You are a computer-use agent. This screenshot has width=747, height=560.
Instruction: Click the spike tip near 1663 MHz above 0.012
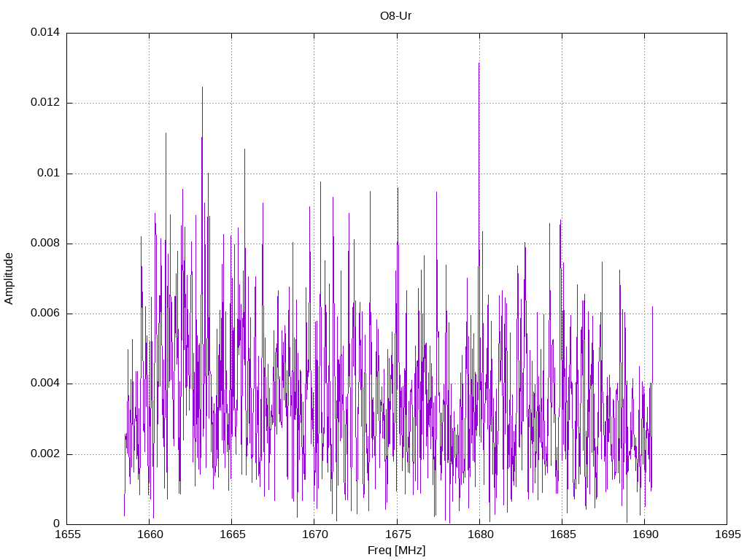pos(203,87)
